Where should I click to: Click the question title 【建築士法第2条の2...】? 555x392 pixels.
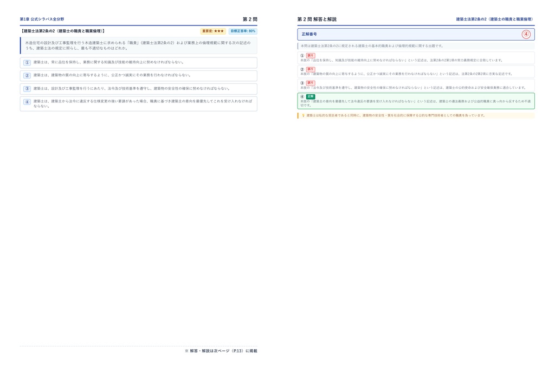62,31
